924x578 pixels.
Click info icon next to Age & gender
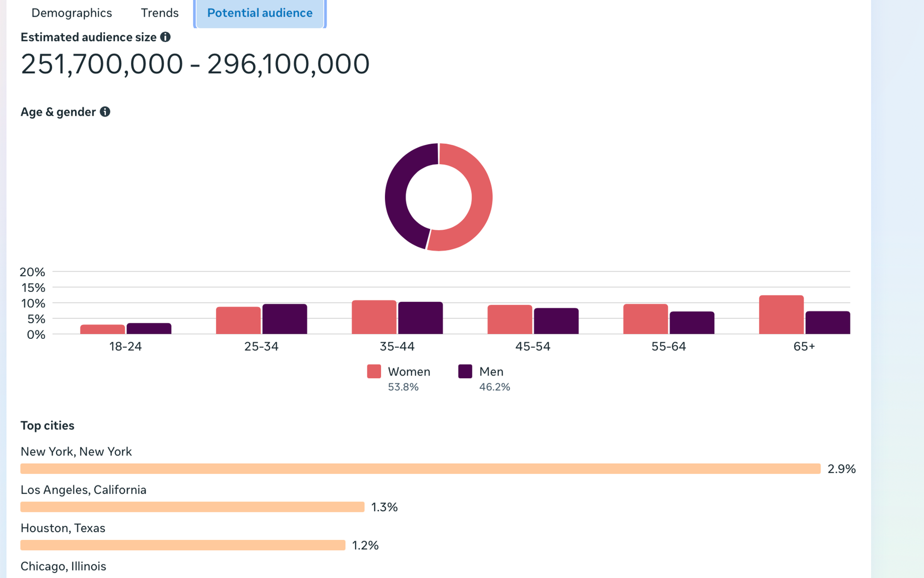(x=104, y=112)
